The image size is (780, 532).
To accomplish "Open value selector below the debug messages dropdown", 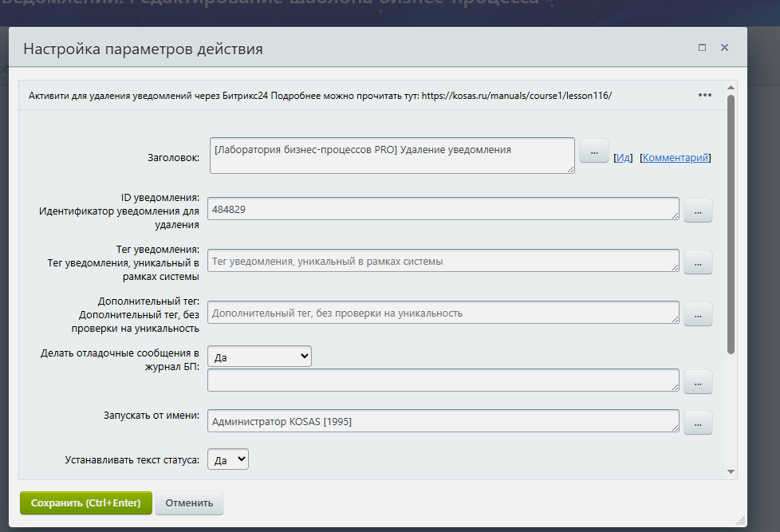I will [697, 381].
